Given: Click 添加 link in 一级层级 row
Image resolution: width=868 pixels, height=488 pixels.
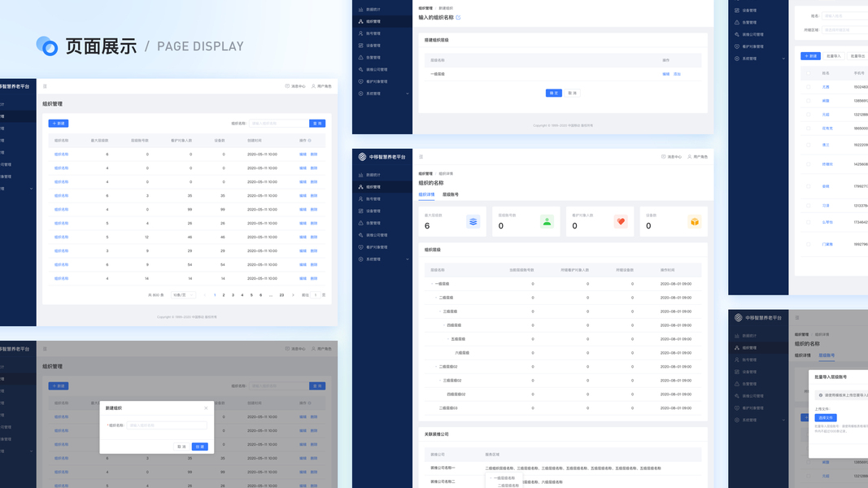Looking at the screenshot, I should click(x=677, y=74).
